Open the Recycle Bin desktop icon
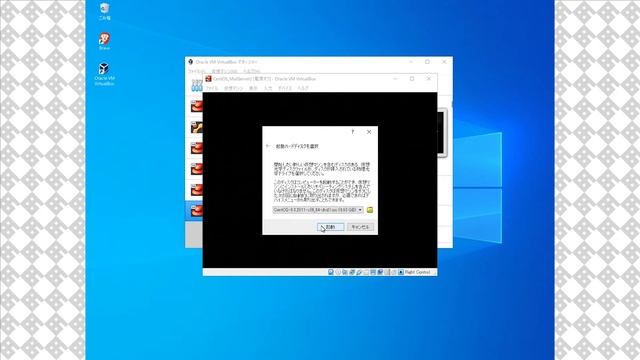640x360 pixels. (x=104, y=11)
